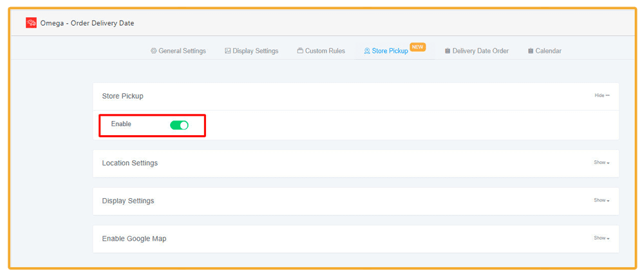Screen dimensions: 644x276
Task: Disable the Store Pickup Enable toggle
Action: pos(179,125)
